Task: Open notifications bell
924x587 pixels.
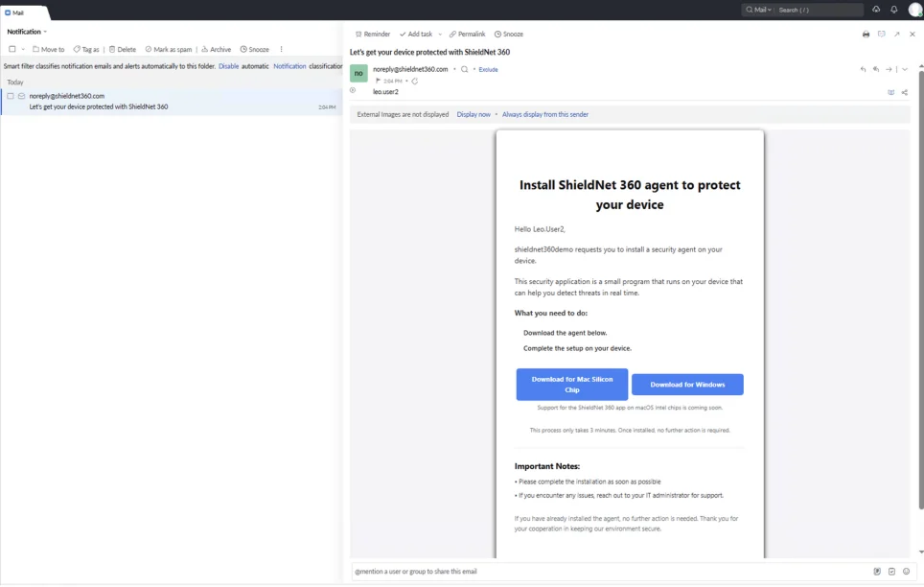Action: (894, 10)
